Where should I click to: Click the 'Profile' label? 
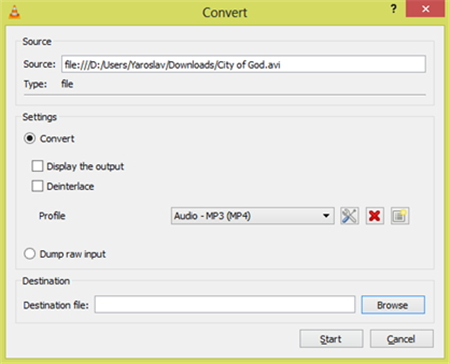52,216
